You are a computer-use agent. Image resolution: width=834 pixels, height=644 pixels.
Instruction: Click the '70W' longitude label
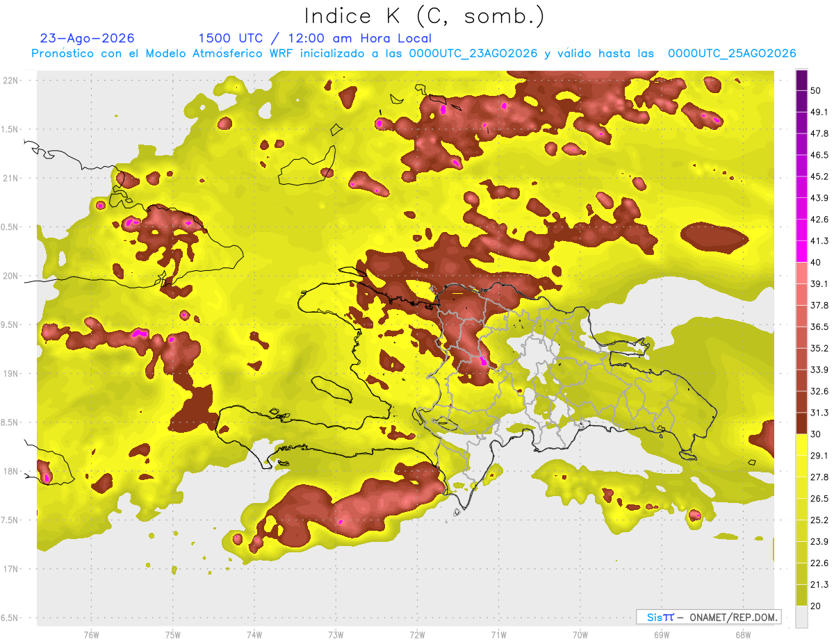[x=580, y=634]
